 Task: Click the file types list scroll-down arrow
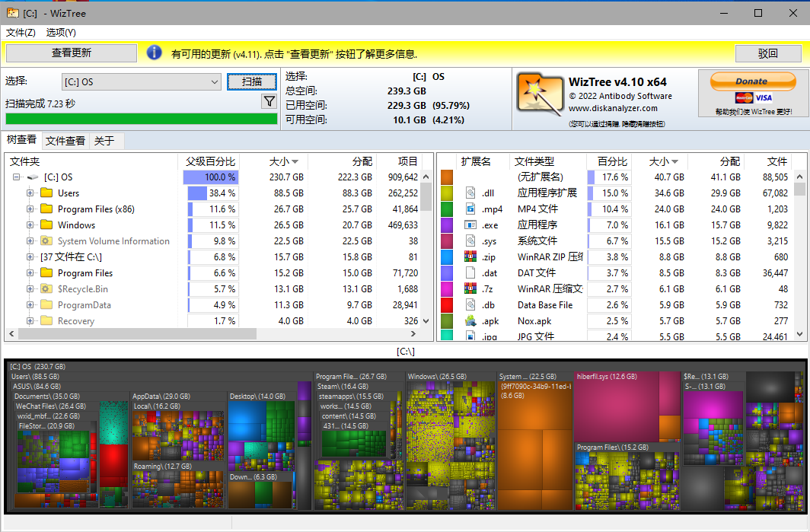799,335
